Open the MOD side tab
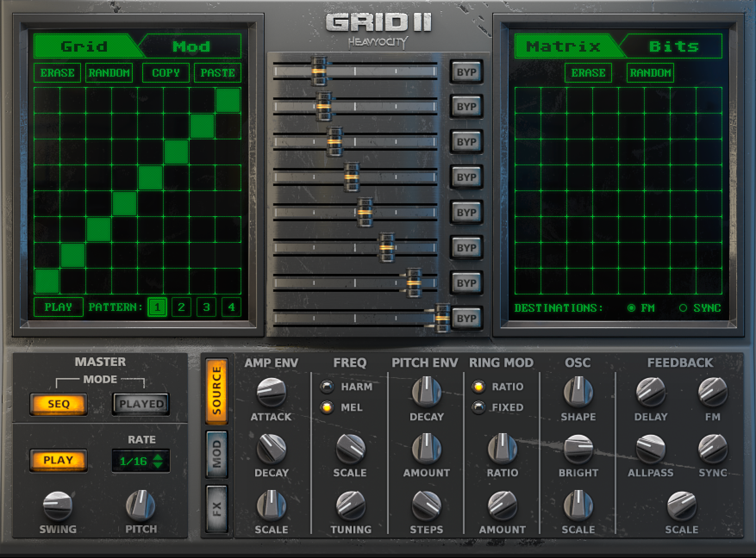Viewport: 756px width, 558px height. tap(217, 454)
